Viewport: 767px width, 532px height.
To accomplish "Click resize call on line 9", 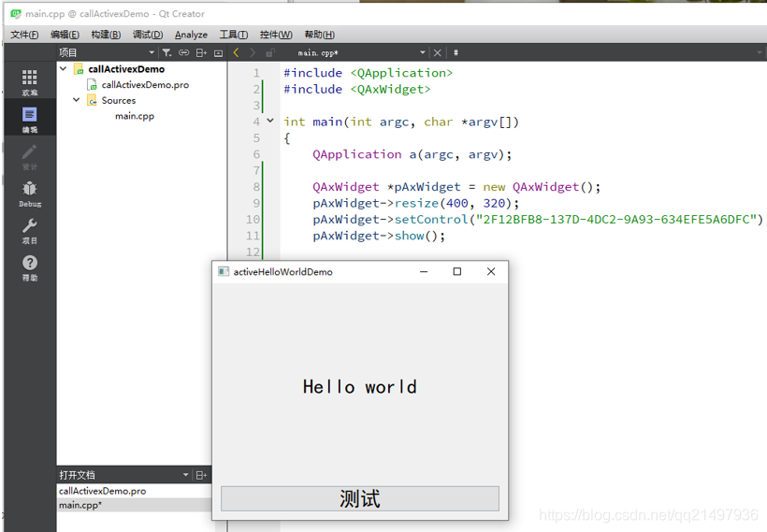I will pos(417,203).
